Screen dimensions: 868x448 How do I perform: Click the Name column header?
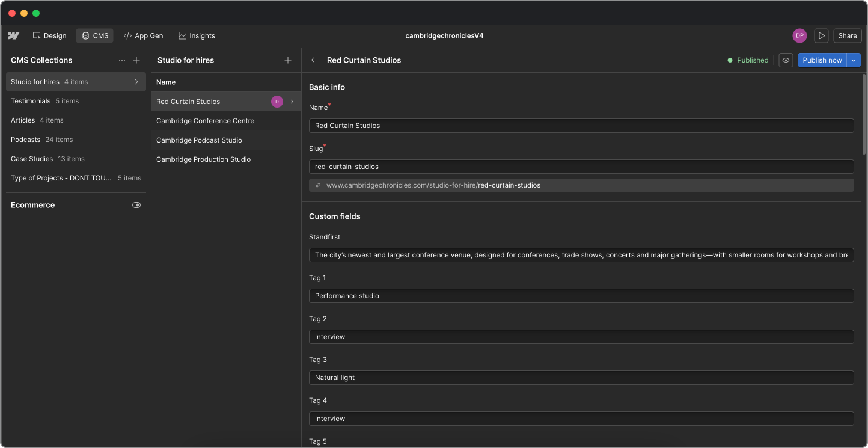tap(166, 82)
